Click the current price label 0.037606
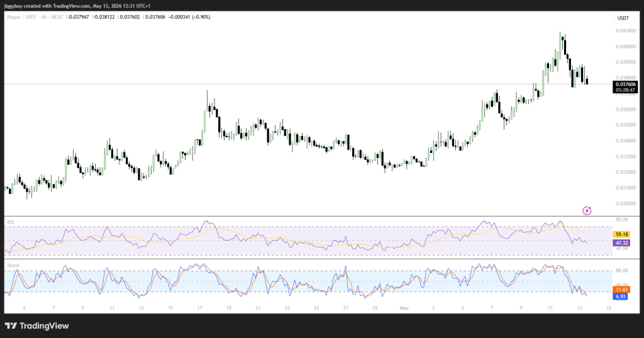 [x=626, y=84]
